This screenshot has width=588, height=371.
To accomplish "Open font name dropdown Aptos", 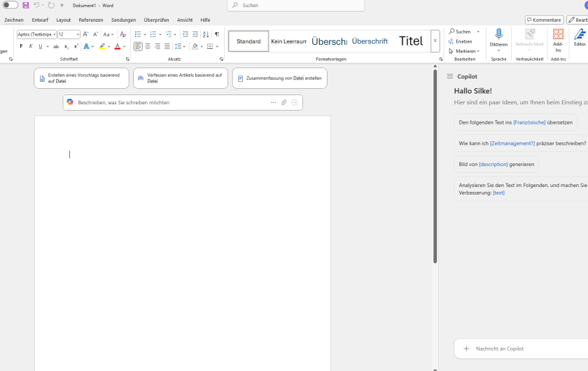I will [x=55, y=34].
